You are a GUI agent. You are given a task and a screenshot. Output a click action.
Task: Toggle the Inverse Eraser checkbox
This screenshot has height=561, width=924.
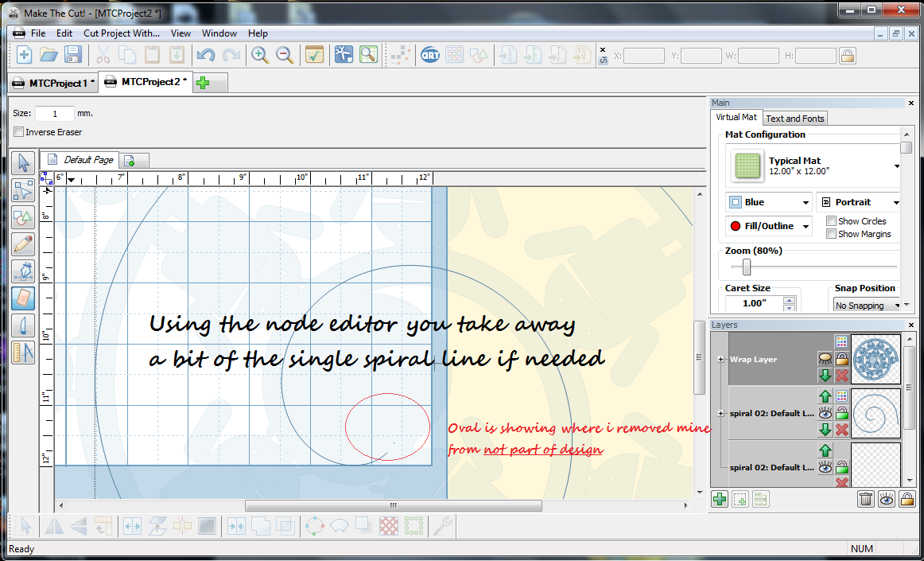pyautogui.click(x=19, y=132)
